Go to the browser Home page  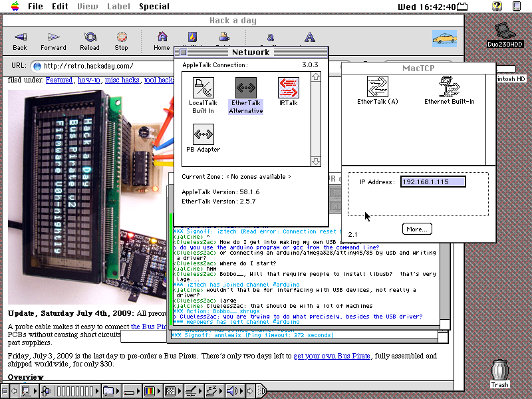tap(162, 41)
